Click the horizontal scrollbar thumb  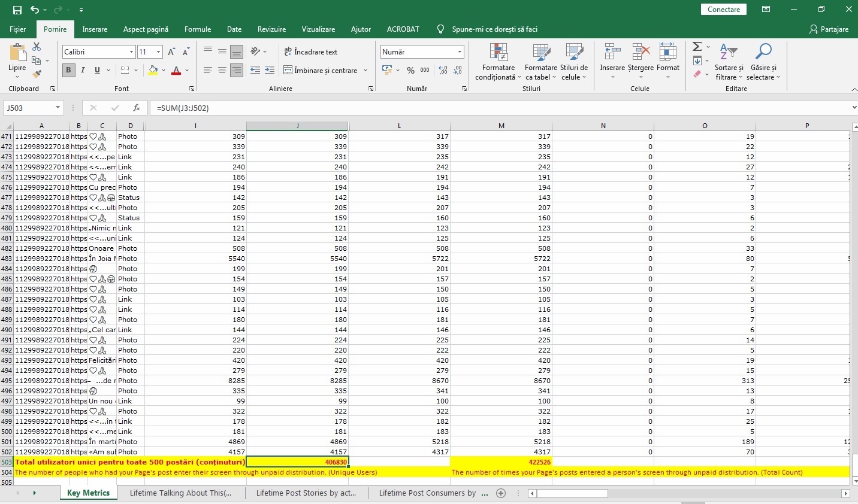[572, 494]
